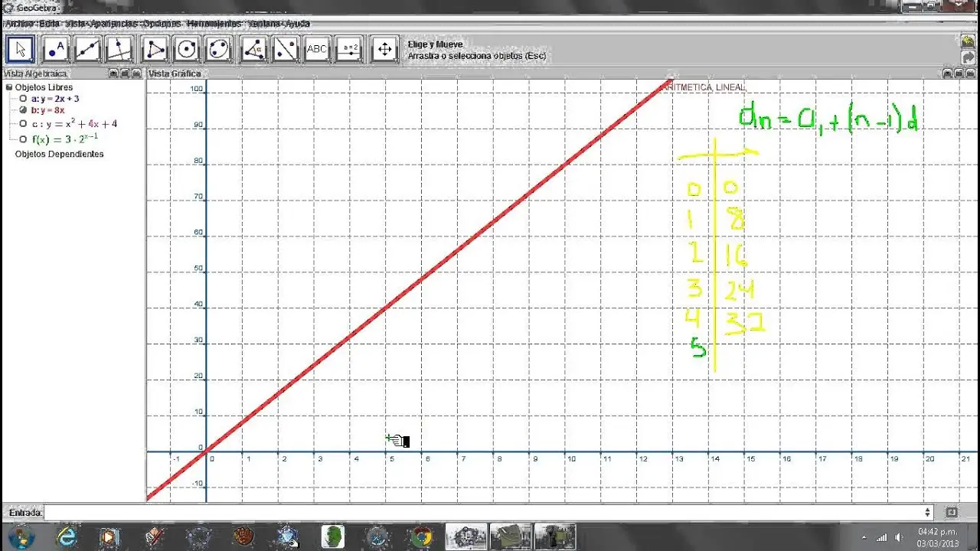Select the Line through two points tool

[x=87, y=50]
